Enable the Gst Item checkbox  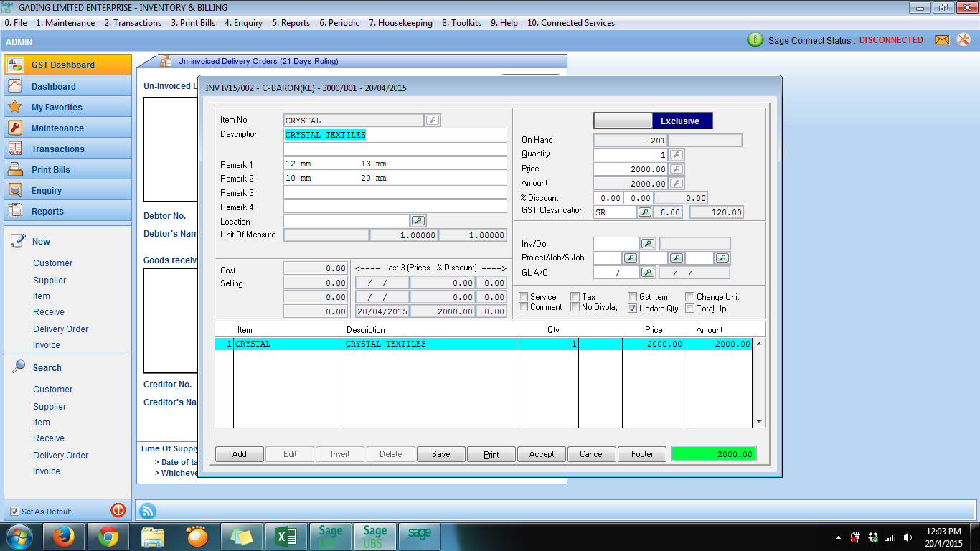click(x=633, y=297)
